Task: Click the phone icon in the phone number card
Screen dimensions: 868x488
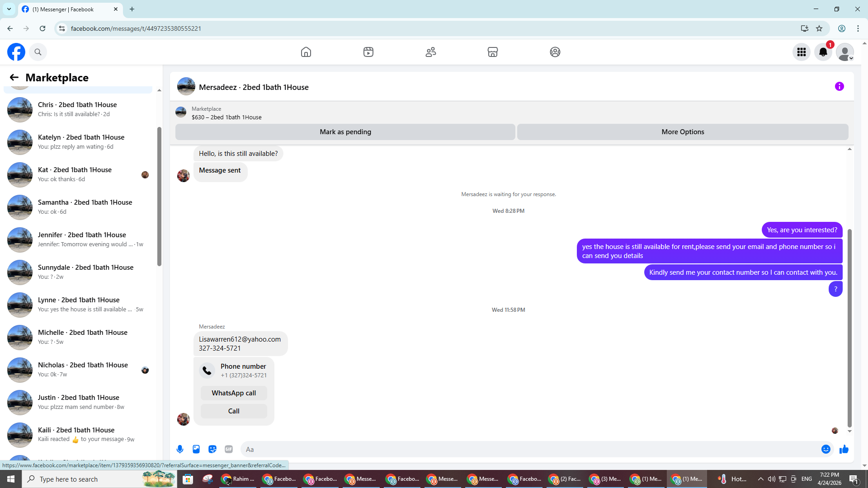Action: pyautogui.click(x=207, y=371)
